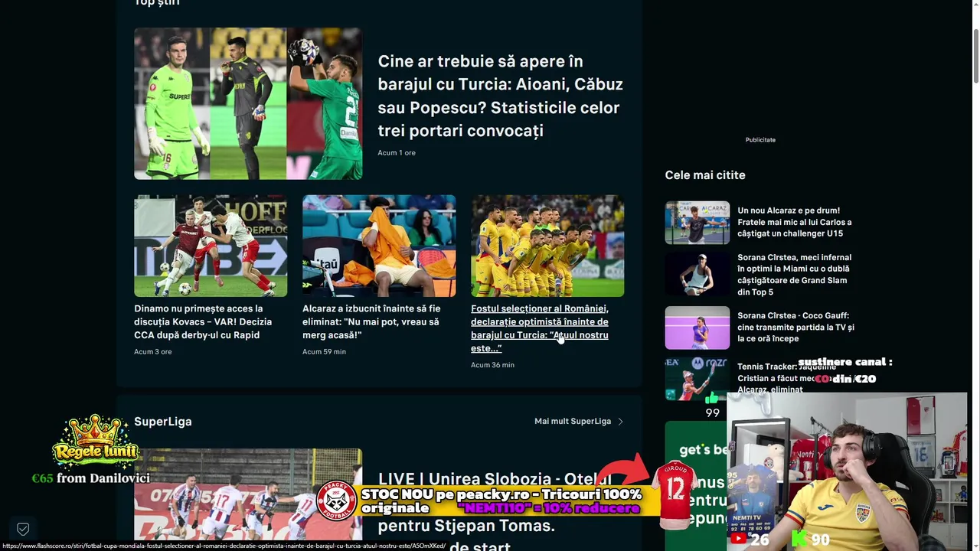Open the SuperLiga section heading
This screenshot has height=551, width=980.
tap(163, 422)
